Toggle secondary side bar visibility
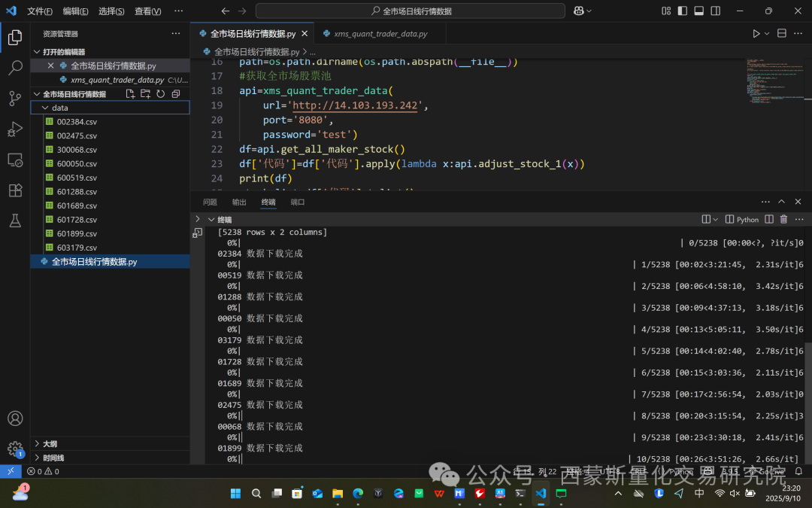This screenshot has height=508, width=812. click(x=716, y=11)
